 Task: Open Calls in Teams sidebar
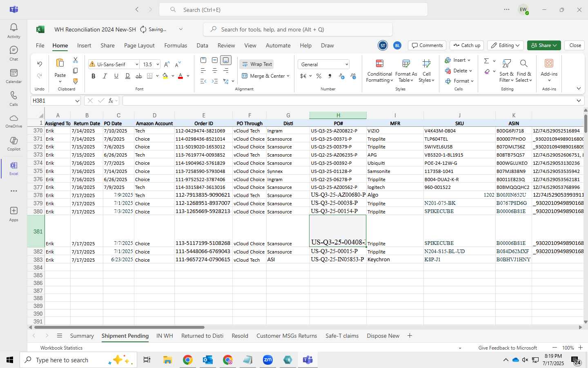pos(13,99)
